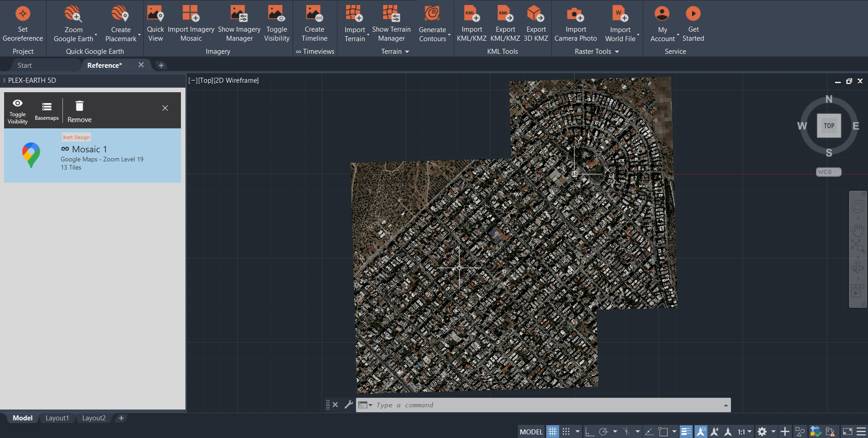Image resolution: width=868 pixels, height=438 pixels.
Task: Select the Model tab
Action: [x=23, y=418]
